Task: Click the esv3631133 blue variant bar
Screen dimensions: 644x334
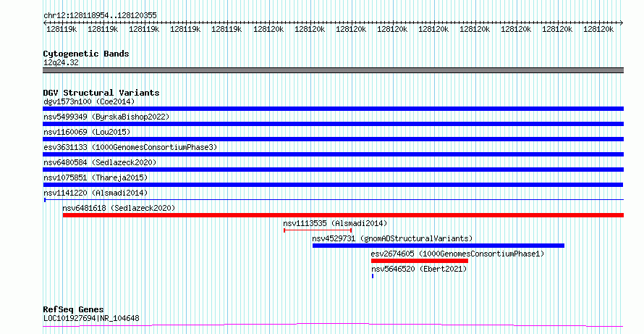Action: coord(333,154)
